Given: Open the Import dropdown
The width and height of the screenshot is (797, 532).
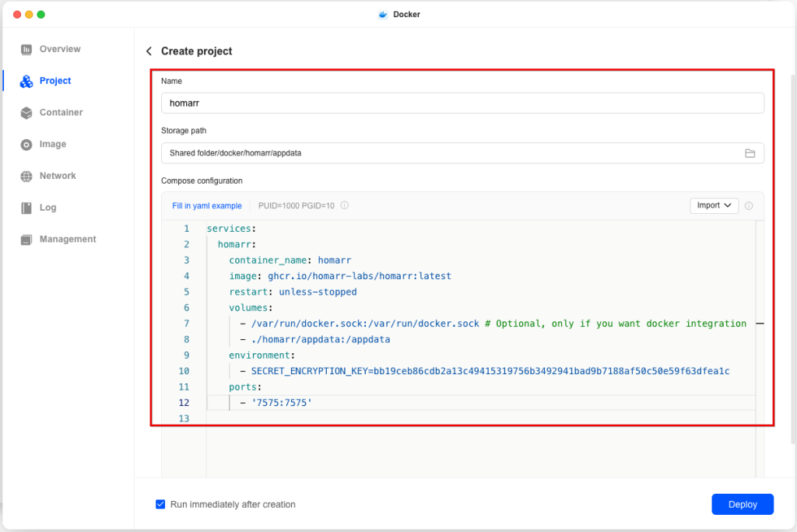Looking at the screenshot, I should (714, 205).
